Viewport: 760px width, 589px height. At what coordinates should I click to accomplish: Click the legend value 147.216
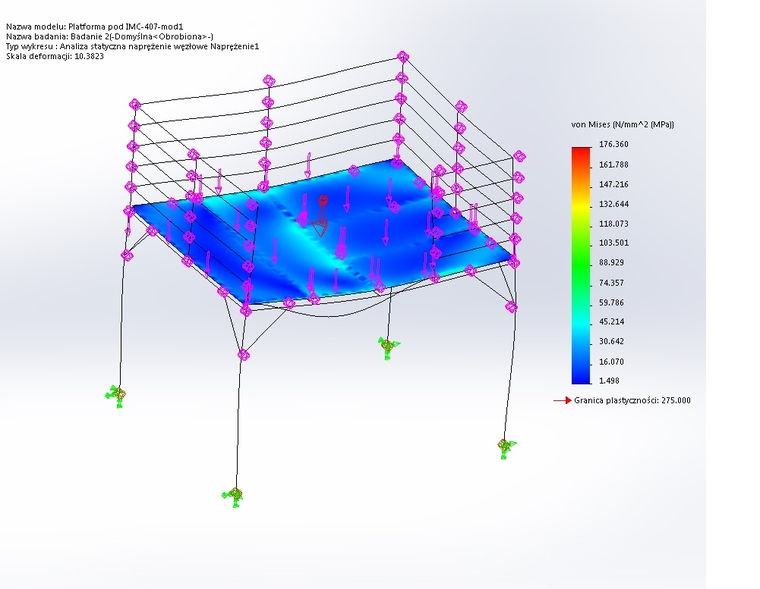[x=614, y=184]
